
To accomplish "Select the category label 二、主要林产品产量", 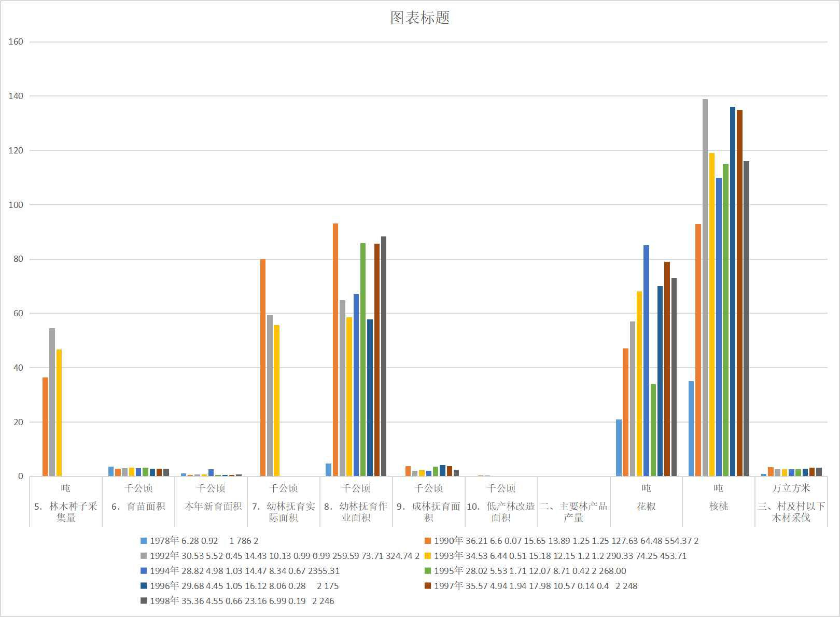I will [x=573, y=512].
